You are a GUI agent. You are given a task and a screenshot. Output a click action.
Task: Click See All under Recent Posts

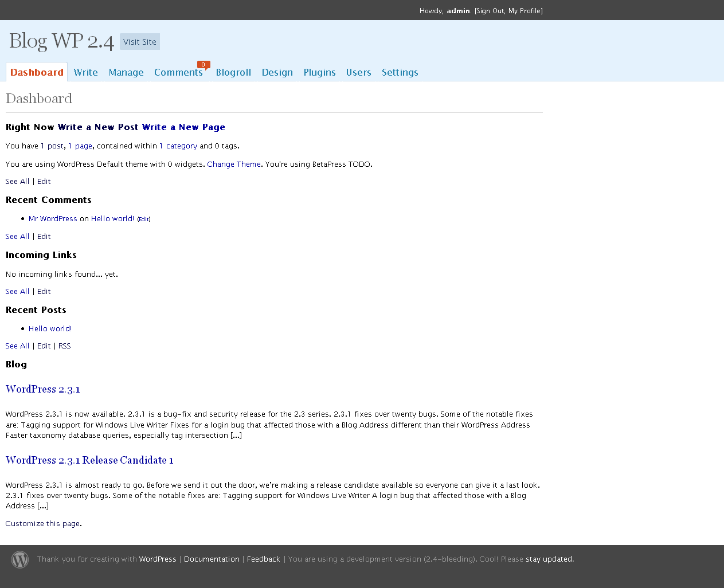click(17, 346)
